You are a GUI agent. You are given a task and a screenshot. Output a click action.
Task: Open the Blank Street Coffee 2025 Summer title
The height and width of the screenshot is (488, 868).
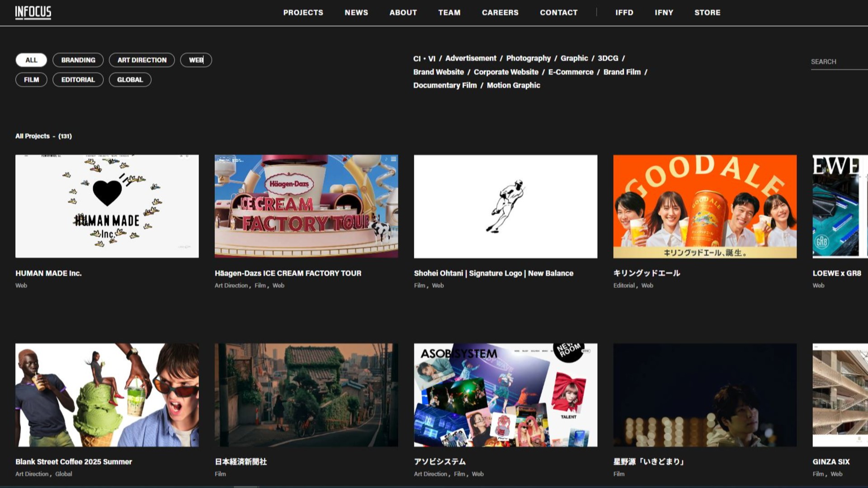click(74, 462)
